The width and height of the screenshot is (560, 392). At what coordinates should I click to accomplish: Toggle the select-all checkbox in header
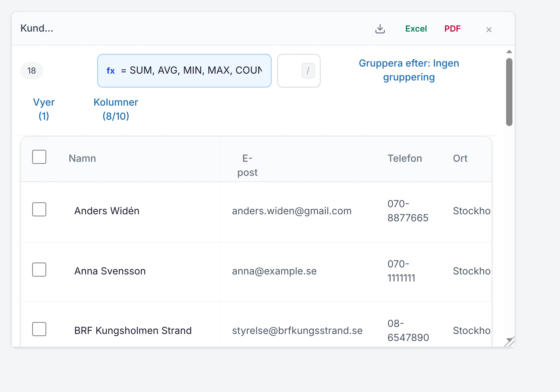coord(39,157)
